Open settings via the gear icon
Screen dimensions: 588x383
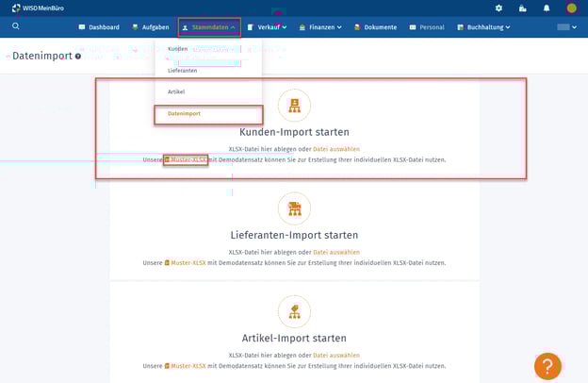click(x=498, y=8)
